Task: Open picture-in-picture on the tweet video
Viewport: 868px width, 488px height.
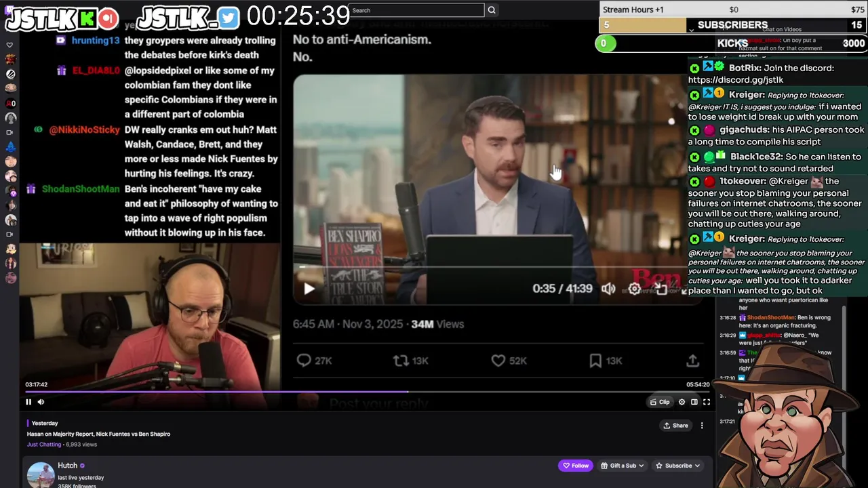Action: tap(660, 289)
